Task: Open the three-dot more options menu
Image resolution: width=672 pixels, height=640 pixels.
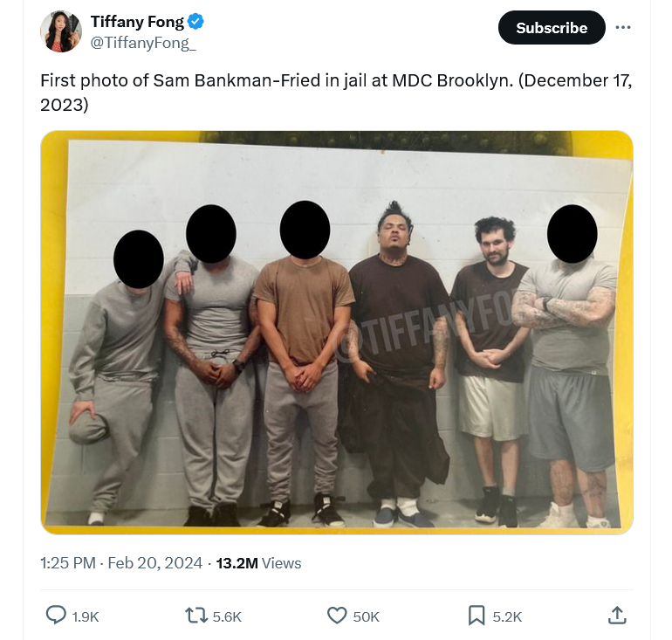Action: coord(622,27)
